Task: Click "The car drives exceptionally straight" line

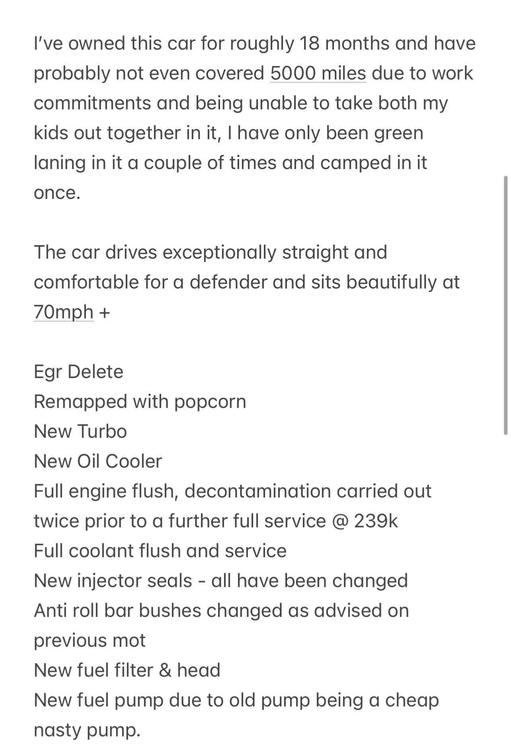Action: point(210,252)
